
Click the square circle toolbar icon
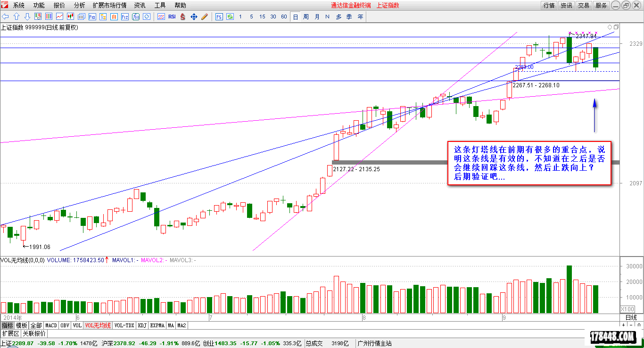(x=146, y=17)
